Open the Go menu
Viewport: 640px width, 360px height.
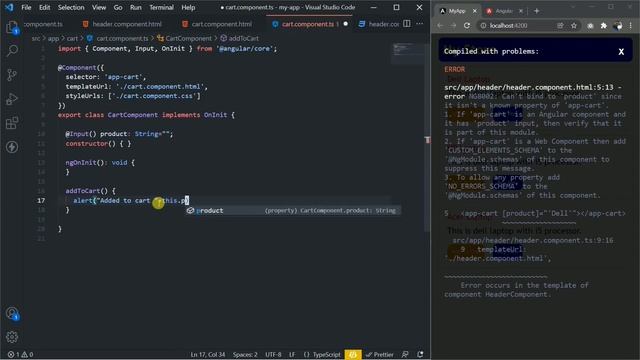pyautogui.click(x=118, y=7)
